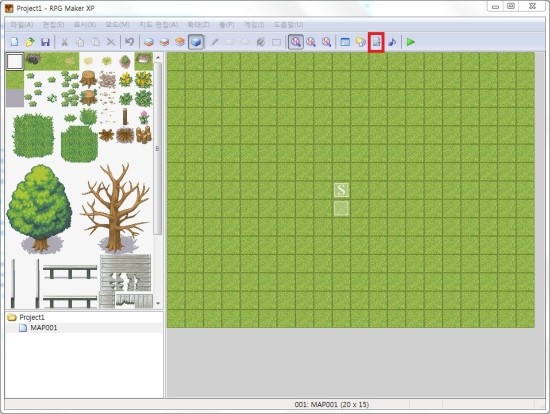The image size is (550, 414).
Task: Save the project with floppy icon
Action: (45, 42)
